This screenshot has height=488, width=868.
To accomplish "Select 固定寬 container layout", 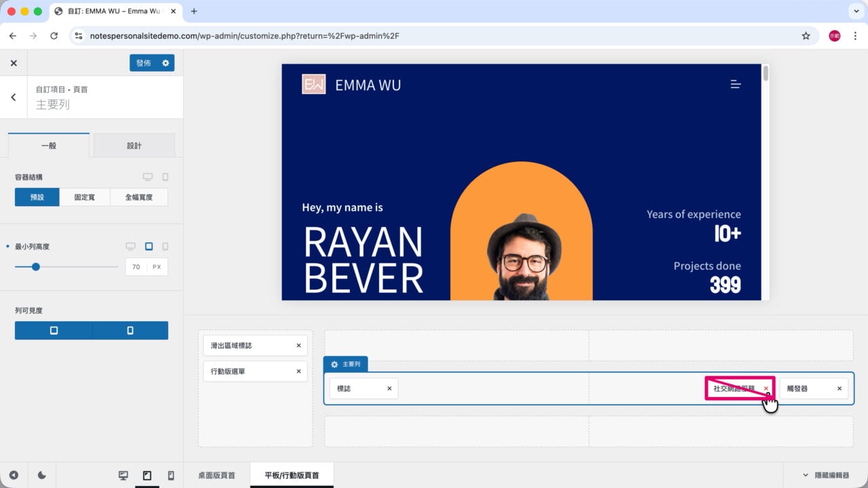I will (85, 197).
